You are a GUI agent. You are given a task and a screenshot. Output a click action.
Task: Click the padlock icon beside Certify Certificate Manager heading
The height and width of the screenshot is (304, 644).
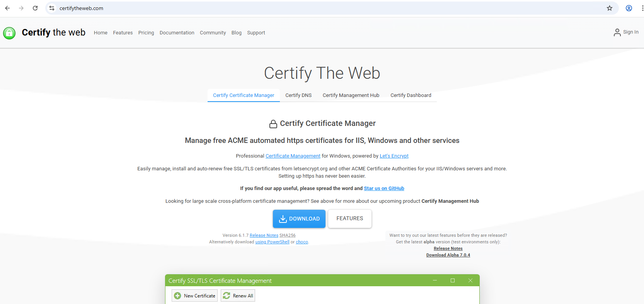273,124
